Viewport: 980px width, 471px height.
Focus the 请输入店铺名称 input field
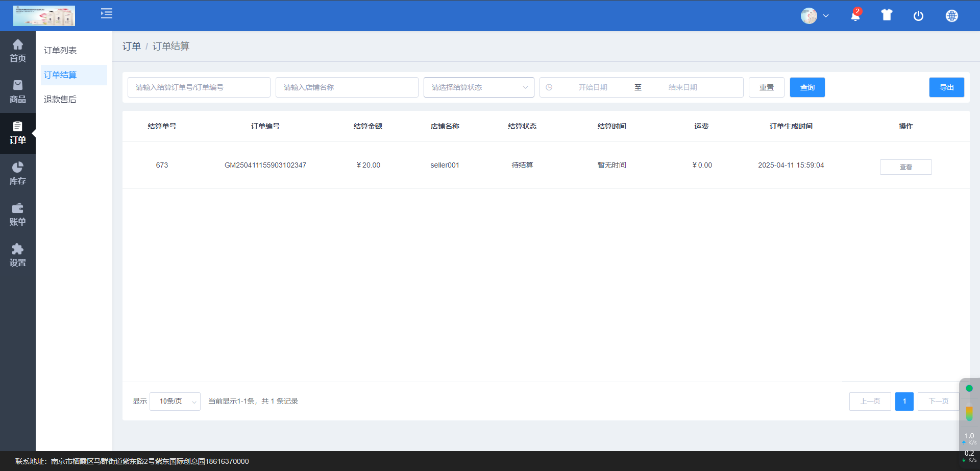point(347,87)
